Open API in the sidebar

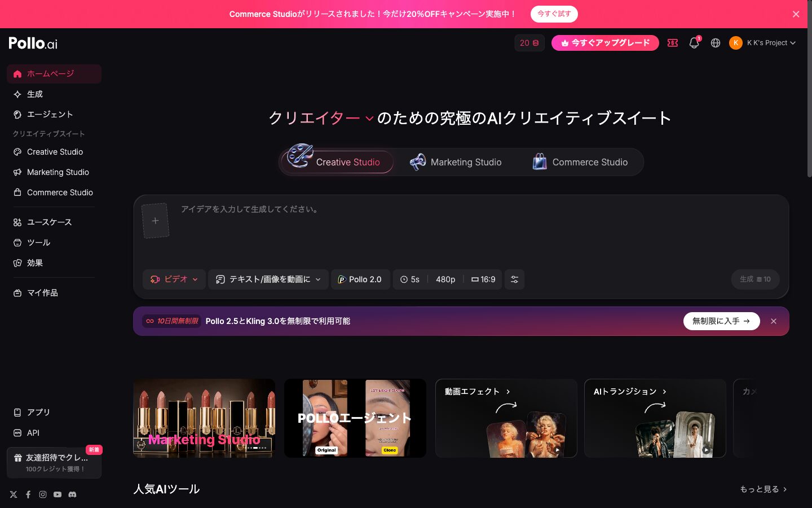[x=54, y=433]
